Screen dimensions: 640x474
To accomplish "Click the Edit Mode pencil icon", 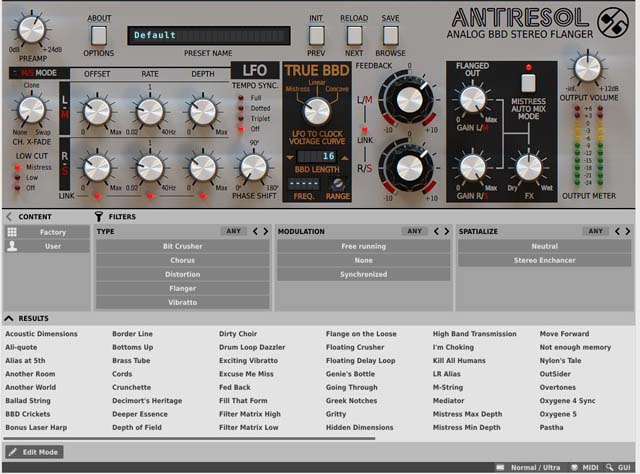I will (x=13, y=452).
